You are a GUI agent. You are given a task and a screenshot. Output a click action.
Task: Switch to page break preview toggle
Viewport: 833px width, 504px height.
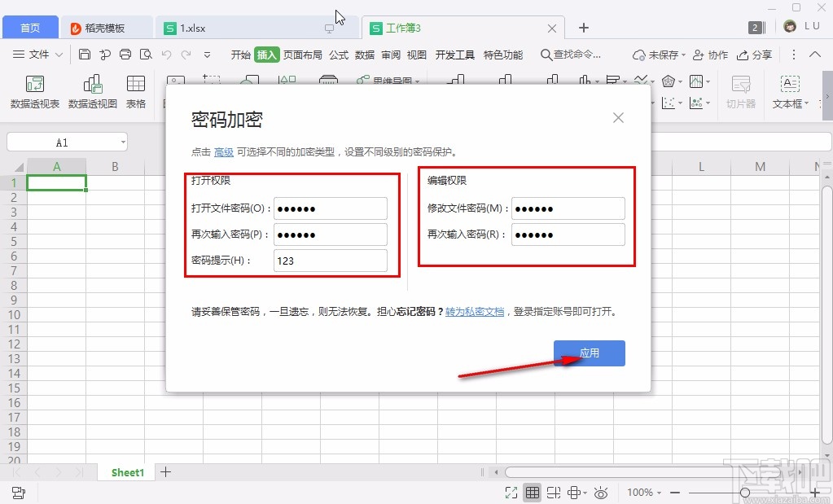point(555,492)
